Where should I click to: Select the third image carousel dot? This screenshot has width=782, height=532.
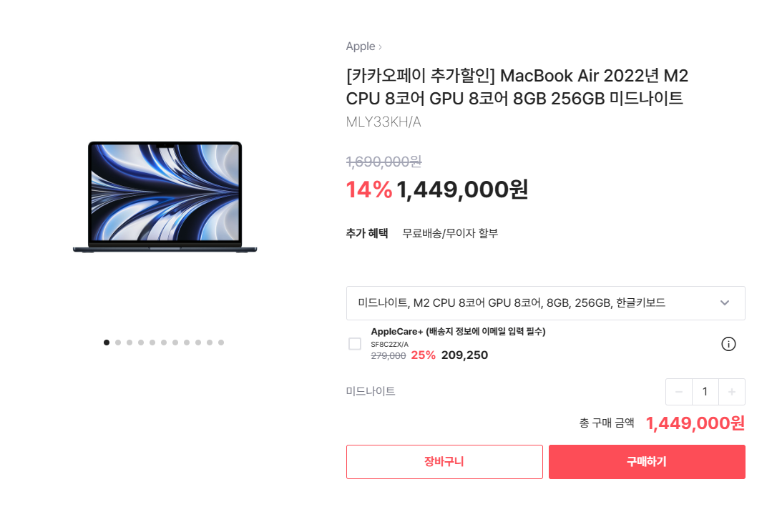point(129,343)
